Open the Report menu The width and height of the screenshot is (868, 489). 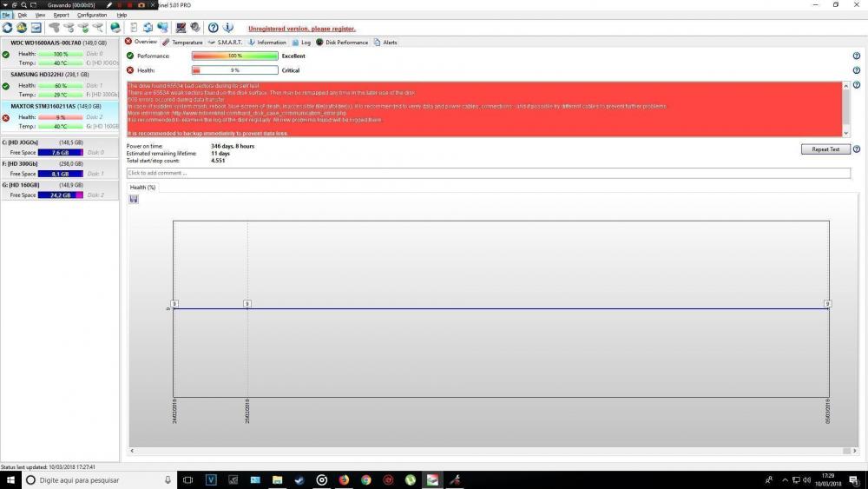point(61,15)
